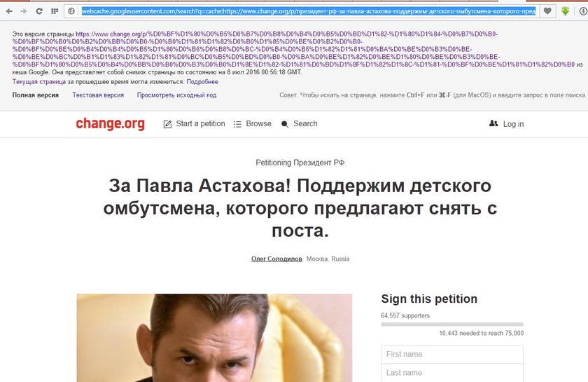Open the Текстовая версия link
Viewport: 588px width, 382px height.
click(98, 95)
